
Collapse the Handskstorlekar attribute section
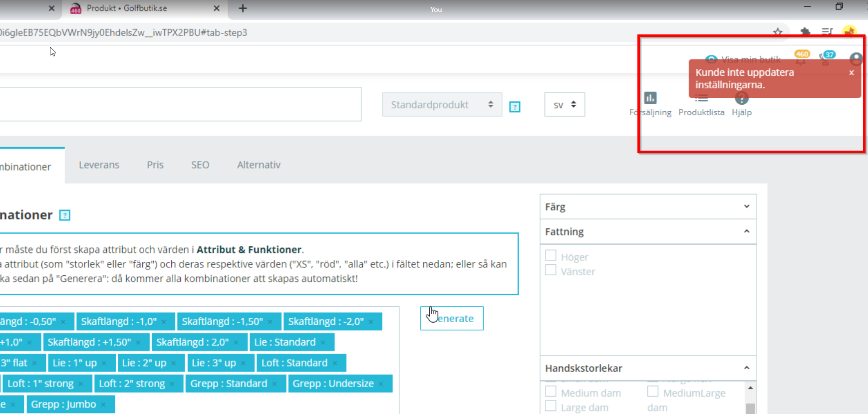tap(648, 368)
